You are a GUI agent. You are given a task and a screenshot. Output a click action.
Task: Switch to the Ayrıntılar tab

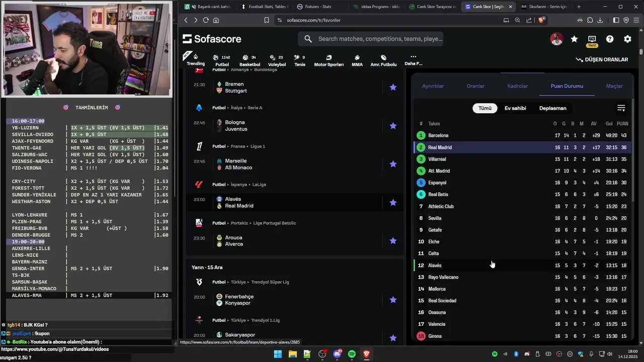pyautogui.click(x=433, y=86)
